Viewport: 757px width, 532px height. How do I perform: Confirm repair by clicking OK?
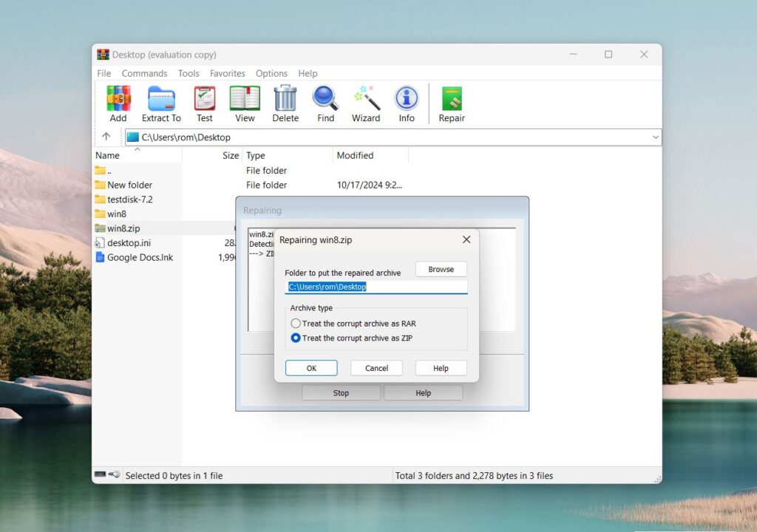tap(311, 367)
